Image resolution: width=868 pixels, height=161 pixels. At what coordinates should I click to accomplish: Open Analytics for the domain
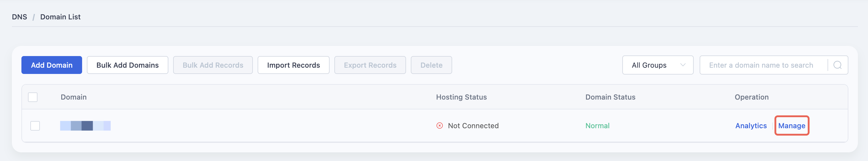click(x=751, y=126)
